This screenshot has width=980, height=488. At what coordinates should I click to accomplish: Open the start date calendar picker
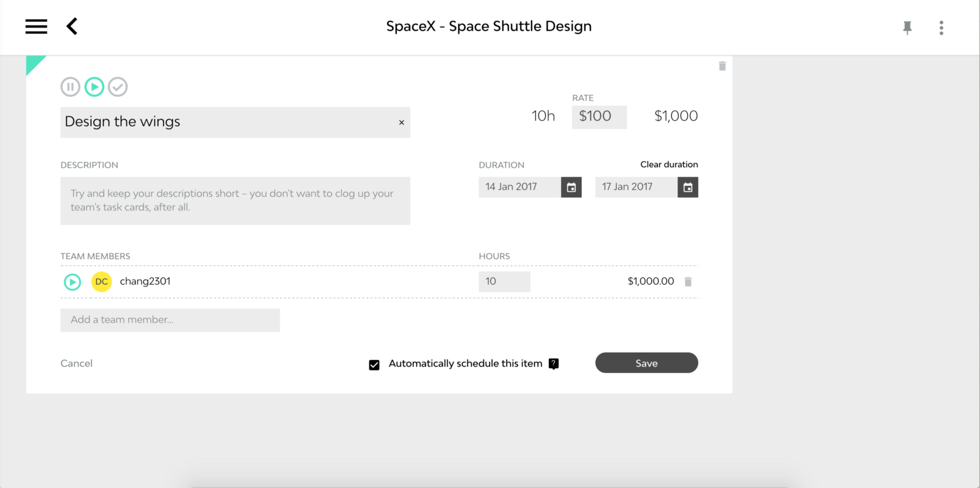pyautogui.click(x=571, y=187)
